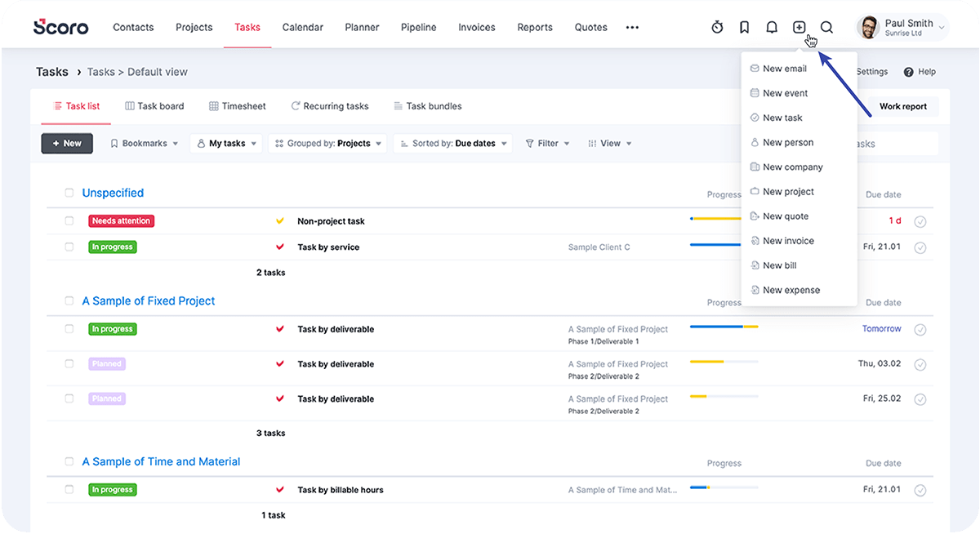
Task: Start the time tracker stopwatch icon
Action: click(x=717, y=27)
